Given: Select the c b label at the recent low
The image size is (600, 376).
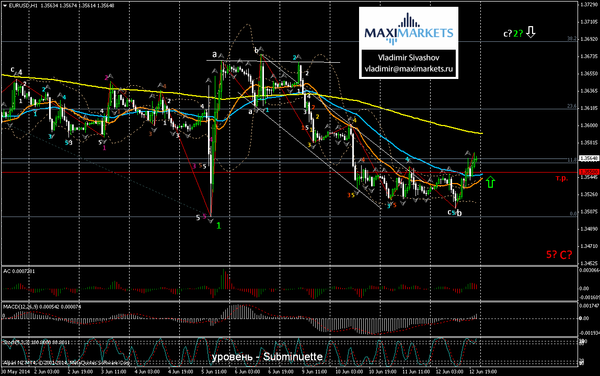Looking at the screenshot, I should 455,213.
